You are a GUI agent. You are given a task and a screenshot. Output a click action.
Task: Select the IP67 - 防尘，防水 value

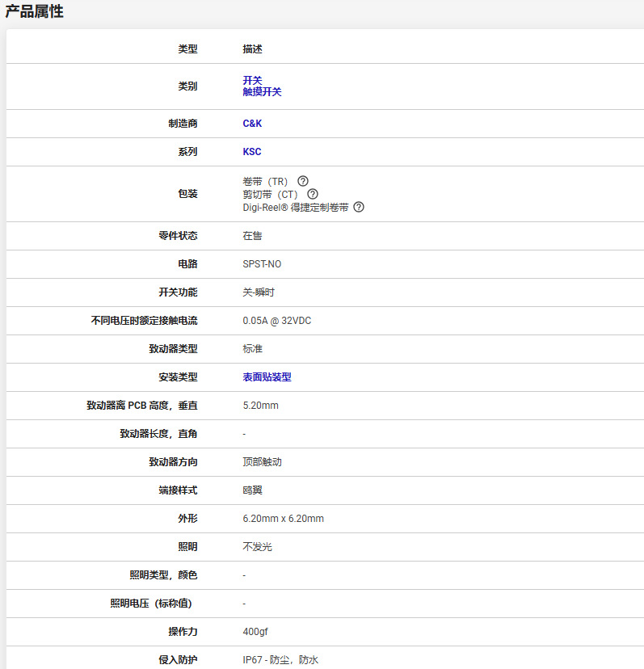(x=280, y=660)
